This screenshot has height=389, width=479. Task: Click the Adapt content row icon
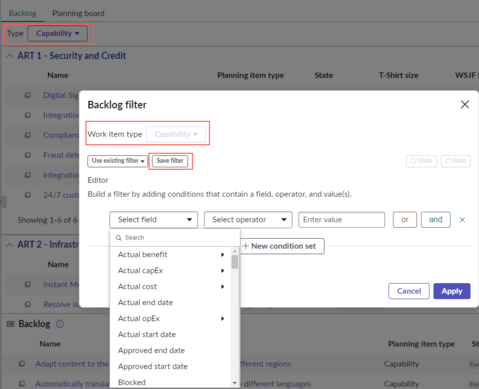tap(22, 364)
